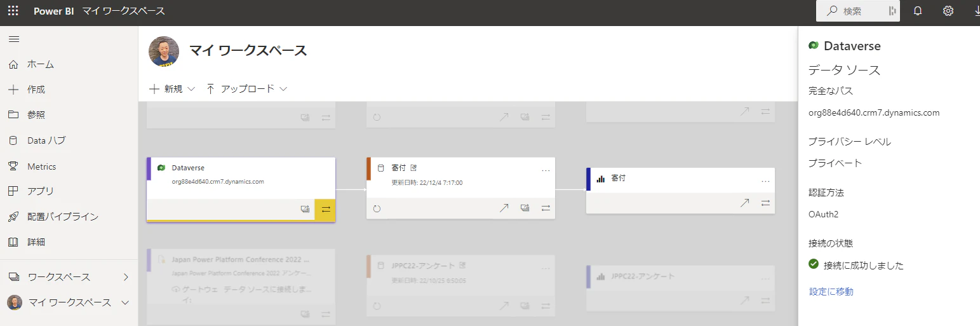Open more options on 寄付 report card

tap(765, 181)
